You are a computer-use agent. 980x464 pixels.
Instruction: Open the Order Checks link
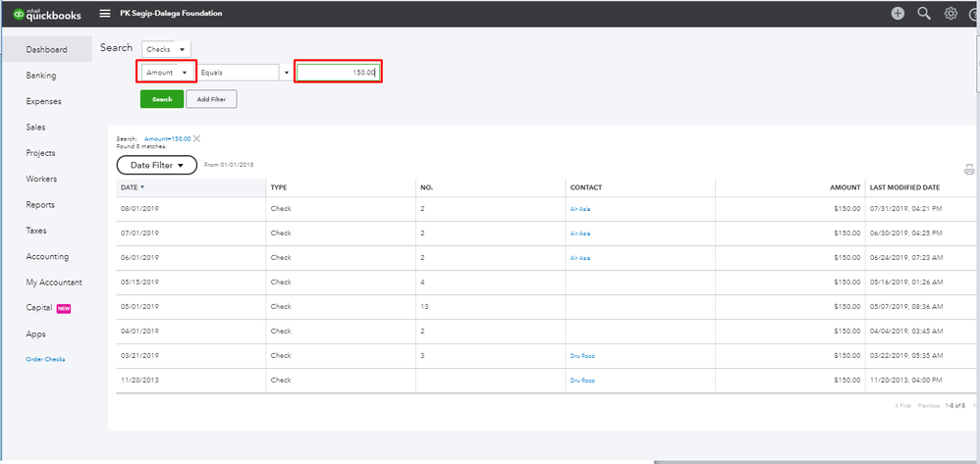45,359
